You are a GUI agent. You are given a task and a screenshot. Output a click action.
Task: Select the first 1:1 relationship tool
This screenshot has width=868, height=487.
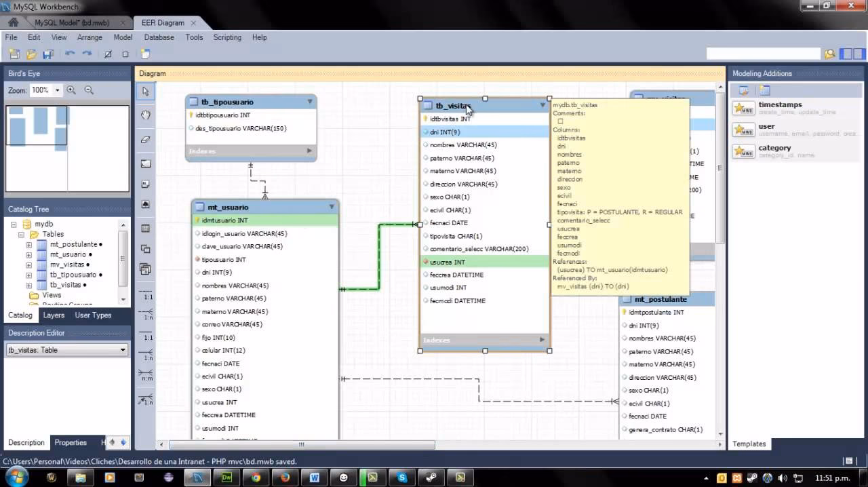click(145, 296)
